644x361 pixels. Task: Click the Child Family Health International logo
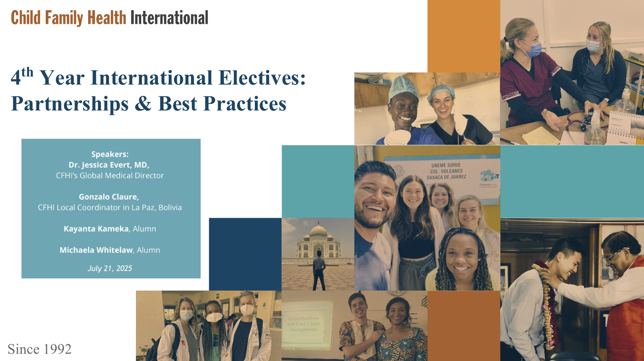point(109,18)
